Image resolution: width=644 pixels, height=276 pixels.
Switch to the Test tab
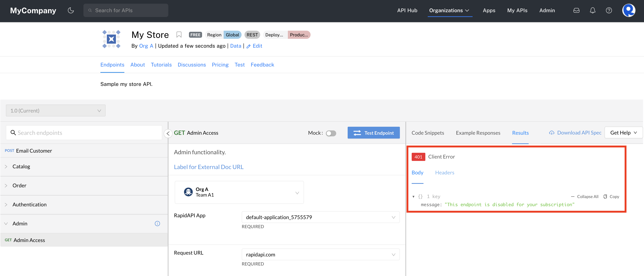coord(240,64)
